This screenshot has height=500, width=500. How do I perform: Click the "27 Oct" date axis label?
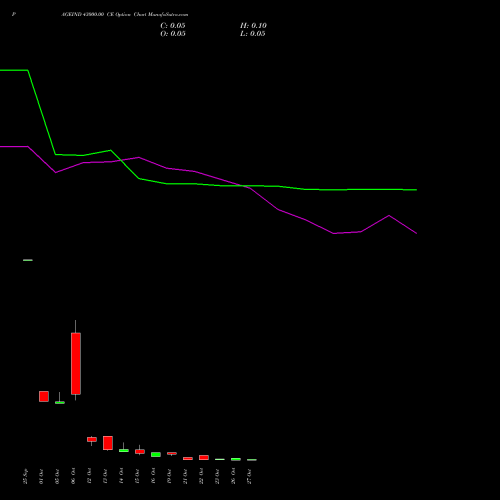click(250, 476)
